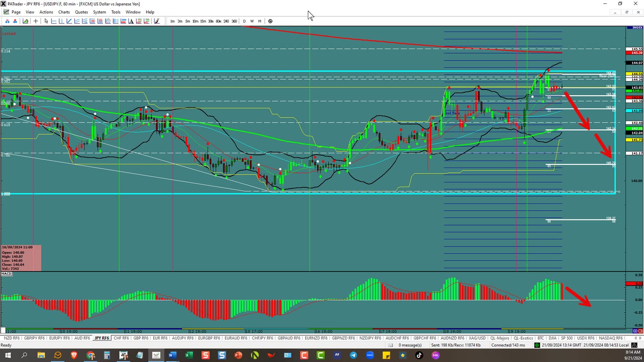Image resolution: width=644 pixels, height=362 pixels.
Task: Pick the diagonal trend line tool
Action: [69, 21]
